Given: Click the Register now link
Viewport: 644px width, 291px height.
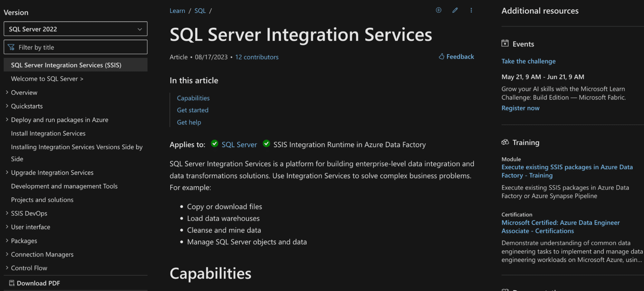Looking at the screenshot, I should pyautogui.click(x=520, y=108).
